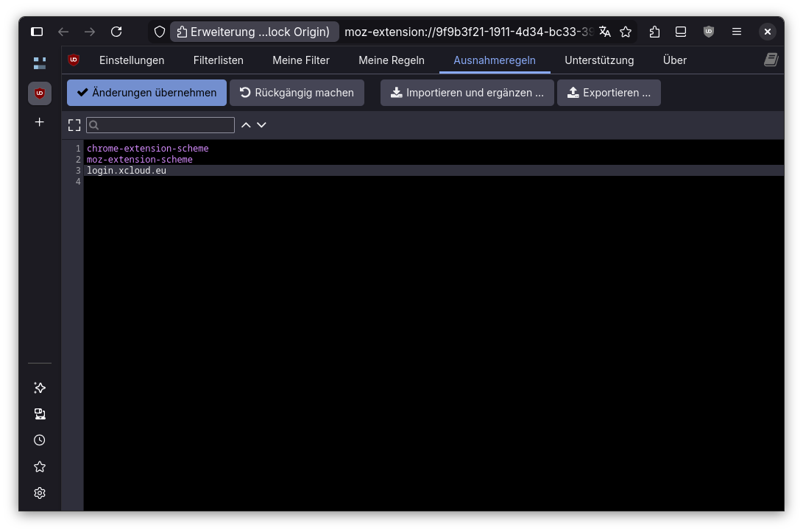Open the Meine Regeln tab
The width and height of the screenshot is (803, 532).
[x=392, y=60]
